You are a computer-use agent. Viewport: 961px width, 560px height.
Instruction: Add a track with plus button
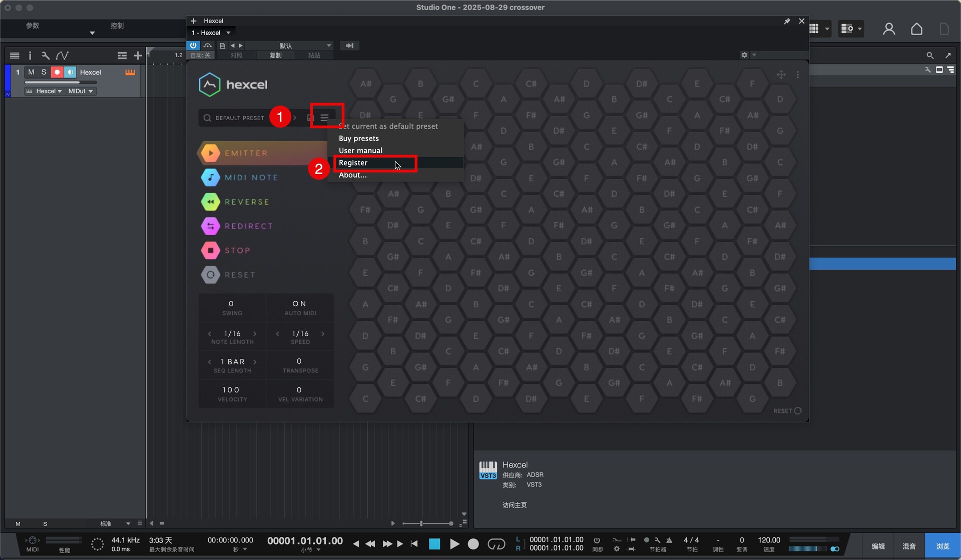coord(138,56)
